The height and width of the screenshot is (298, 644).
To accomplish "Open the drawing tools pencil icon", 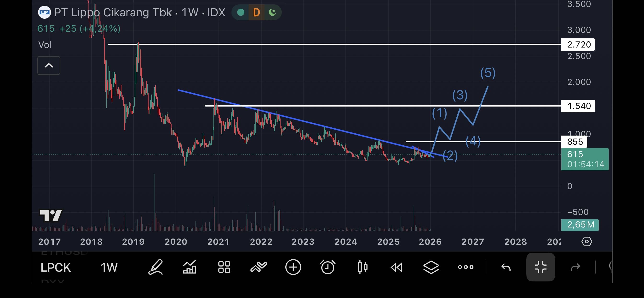I will (155, 267).
